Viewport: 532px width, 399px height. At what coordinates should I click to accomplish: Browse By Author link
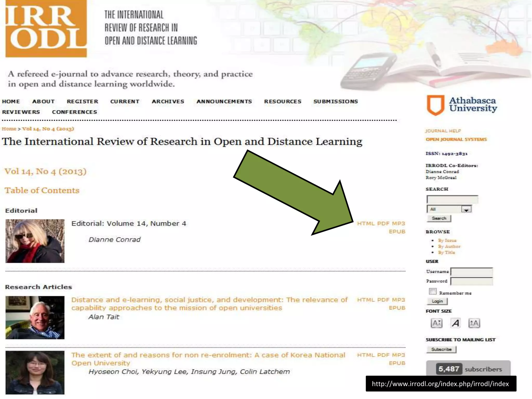pos(449,247)
